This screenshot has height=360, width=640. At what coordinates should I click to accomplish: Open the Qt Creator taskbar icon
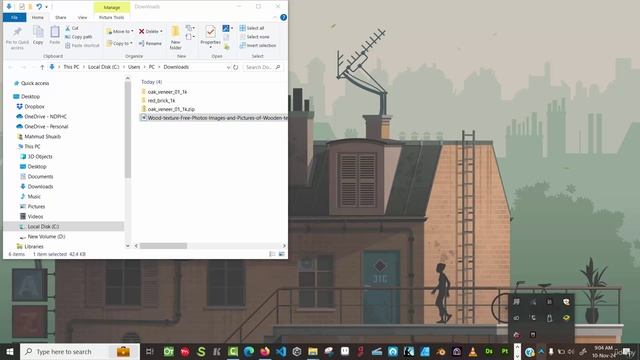[x=169, y=351]
